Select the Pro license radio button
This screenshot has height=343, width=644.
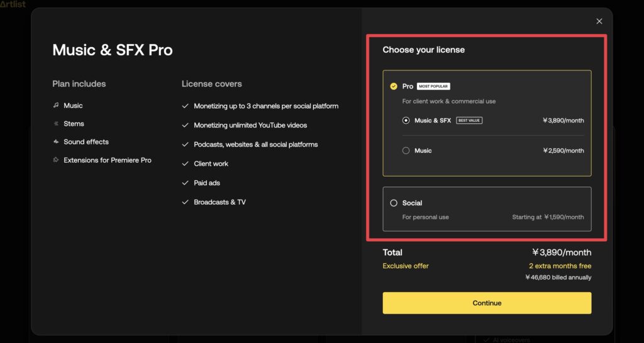(x=394, y=86)
